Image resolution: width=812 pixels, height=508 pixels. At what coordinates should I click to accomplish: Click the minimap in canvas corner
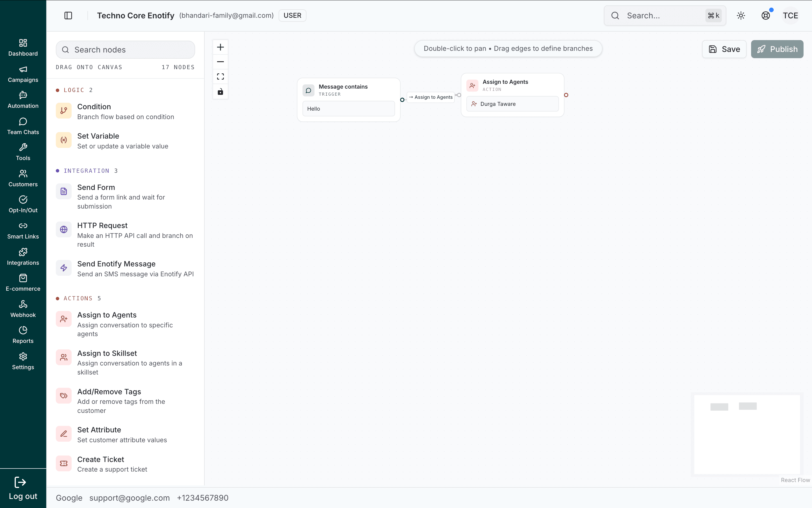747,434
